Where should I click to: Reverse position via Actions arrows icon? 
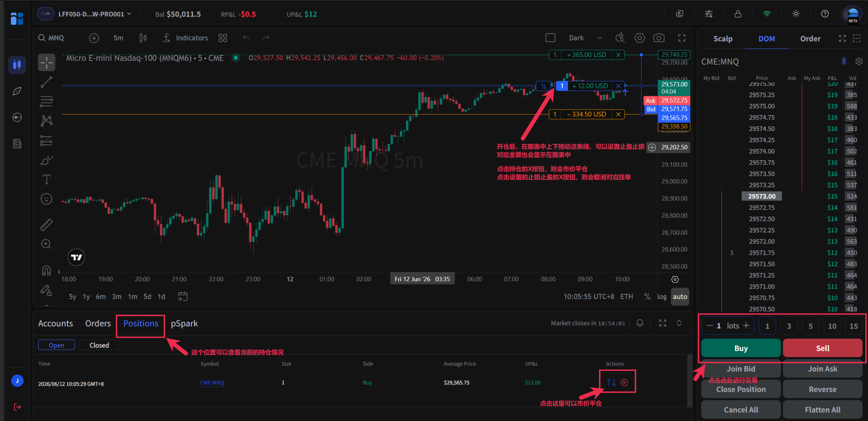(611, 382)
